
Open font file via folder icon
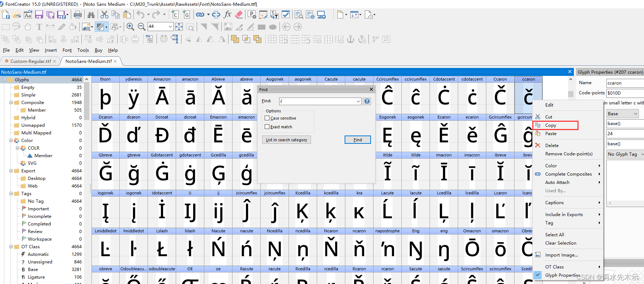point(17,15)
